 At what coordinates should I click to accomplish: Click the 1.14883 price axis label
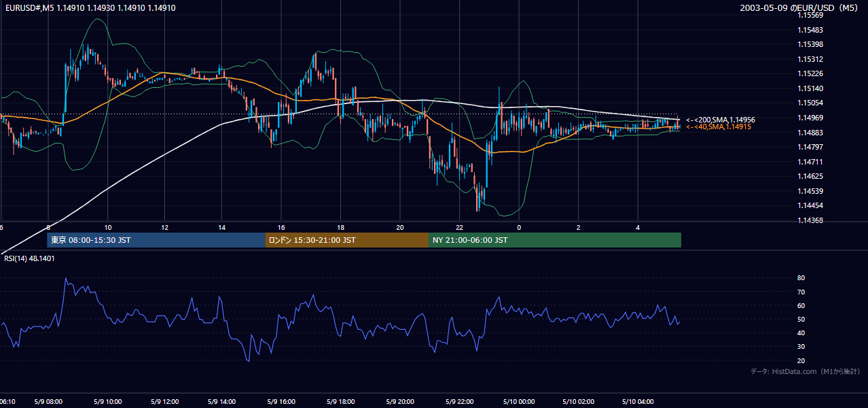point(810,133)
